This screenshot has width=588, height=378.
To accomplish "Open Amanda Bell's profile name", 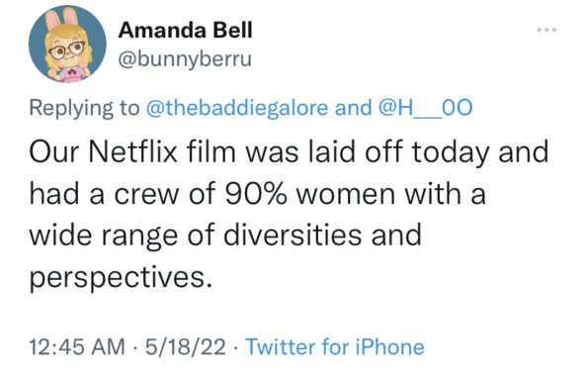I will (x=185, y=30).
